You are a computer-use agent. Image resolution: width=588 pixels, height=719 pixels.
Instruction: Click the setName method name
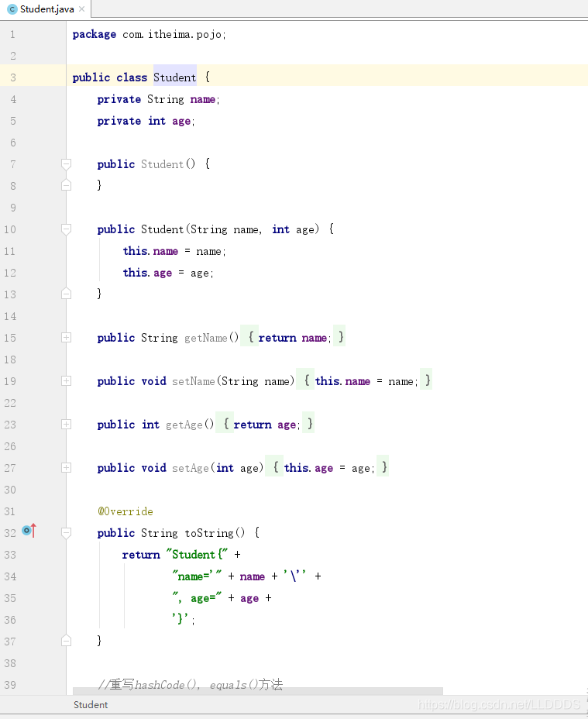coord(193,381)
